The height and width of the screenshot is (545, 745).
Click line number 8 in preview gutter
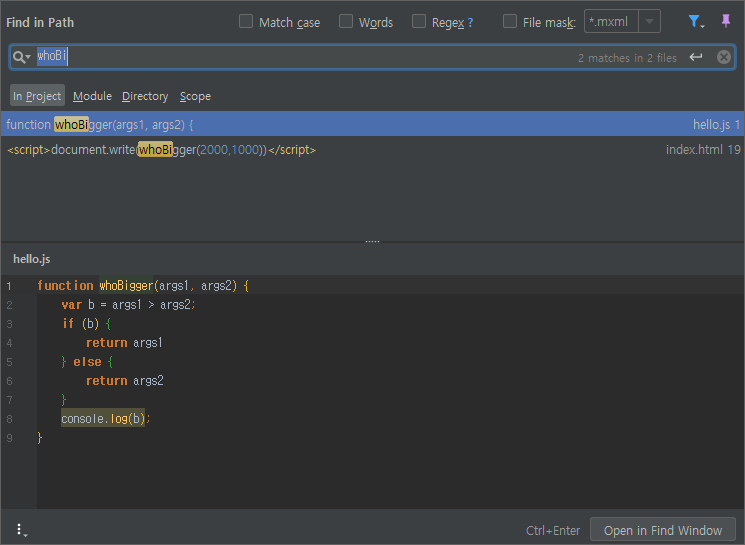coord(10,419)
